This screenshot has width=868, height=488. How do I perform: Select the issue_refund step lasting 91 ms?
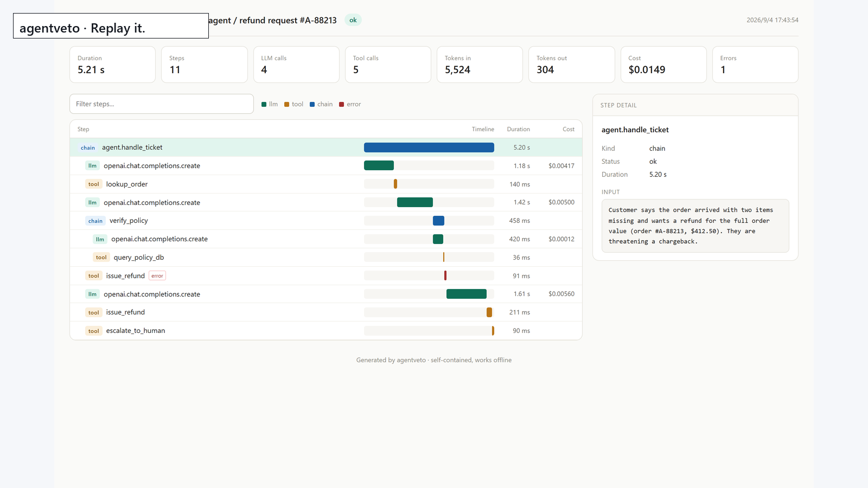pyautogui.click(x=326, y=276)
